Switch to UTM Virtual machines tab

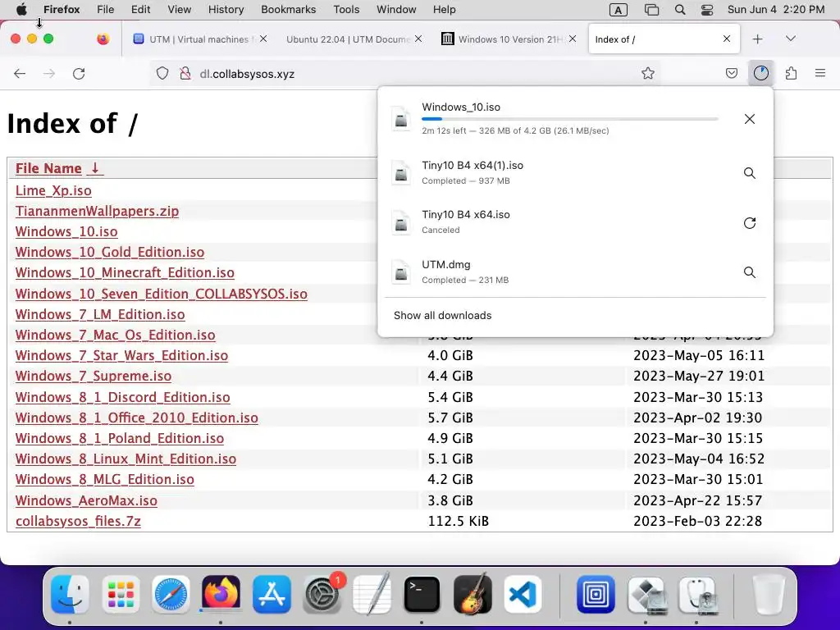coord(199,39)
